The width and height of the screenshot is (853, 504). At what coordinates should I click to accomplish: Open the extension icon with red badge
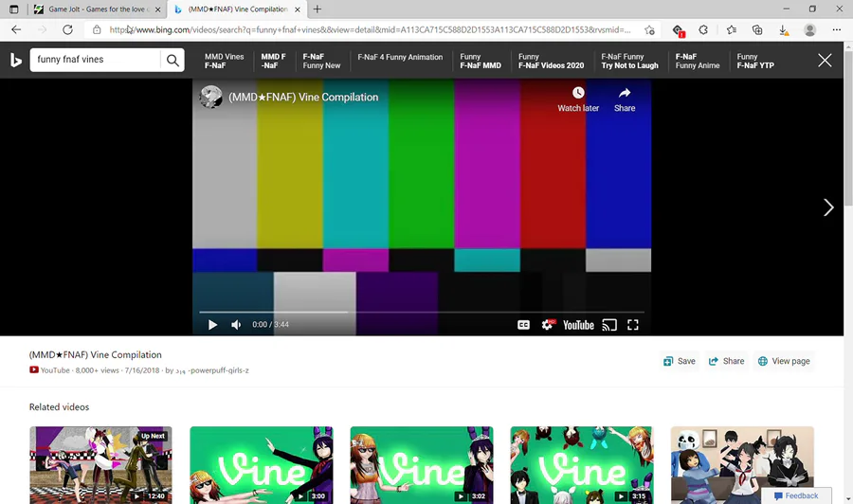678,30
